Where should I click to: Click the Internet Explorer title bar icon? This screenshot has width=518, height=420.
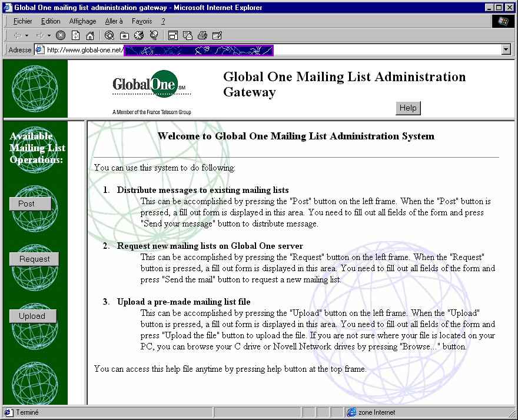[8, 7]
